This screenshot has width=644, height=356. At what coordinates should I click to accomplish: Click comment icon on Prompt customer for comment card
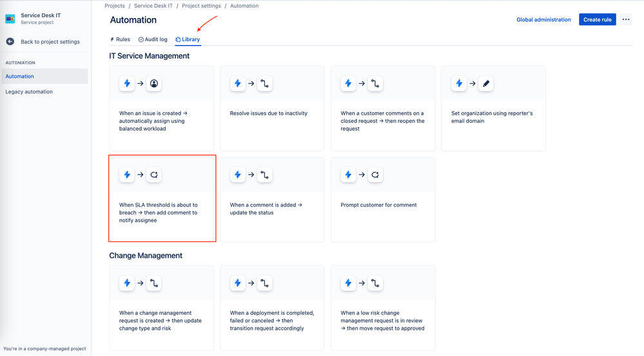pyautogui.click(x=375, y=174)
